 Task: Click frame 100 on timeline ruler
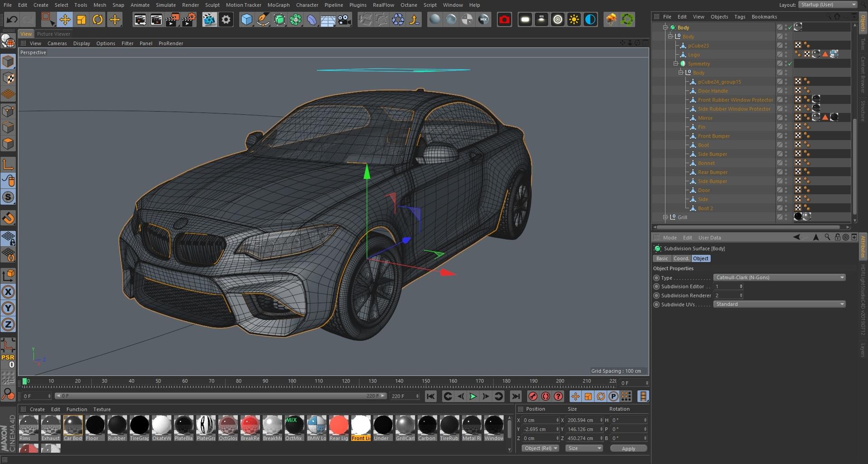click(x=292, y=381)
